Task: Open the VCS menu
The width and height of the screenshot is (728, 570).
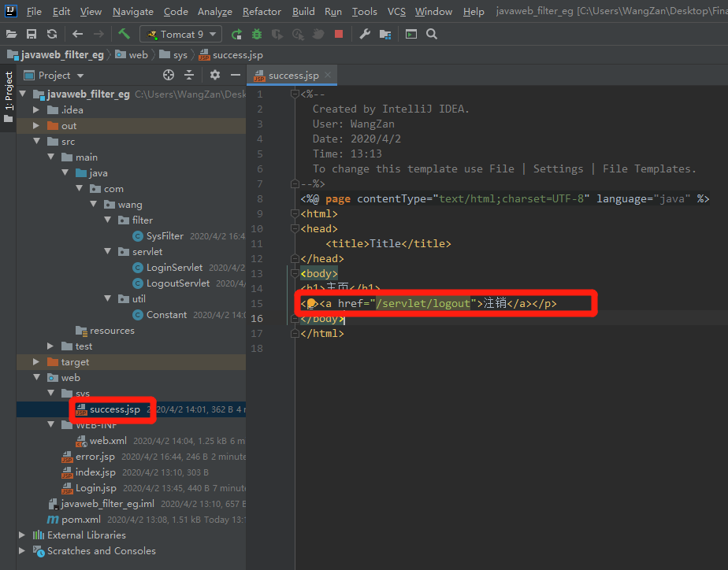Action: [x=396, y=12]
